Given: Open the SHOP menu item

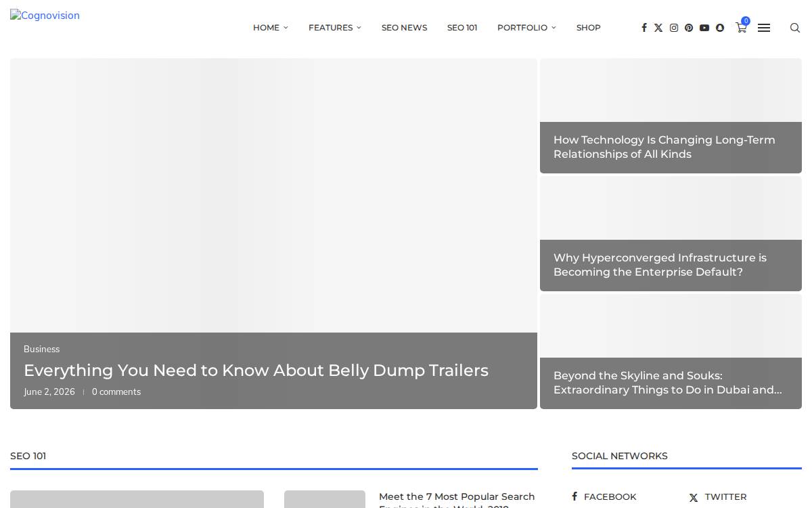Looking at the screenshot, I should [x=589, y=28].
